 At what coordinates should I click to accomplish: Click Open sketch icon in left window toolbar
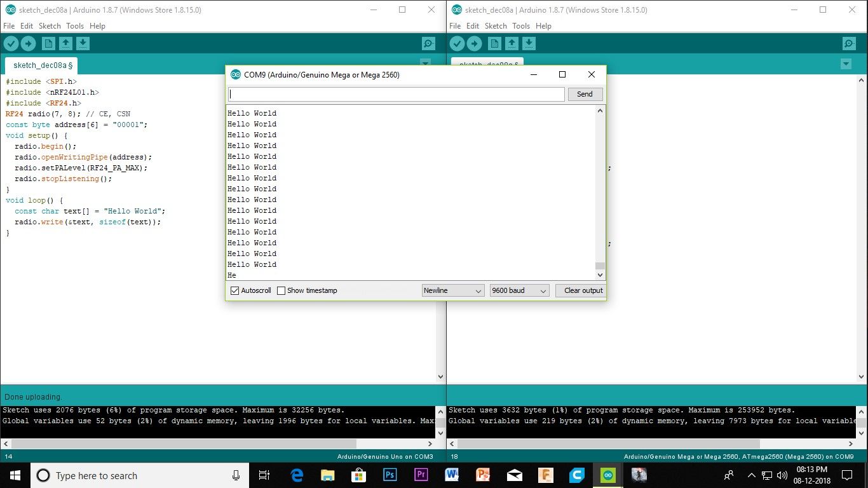click(65, 43)
